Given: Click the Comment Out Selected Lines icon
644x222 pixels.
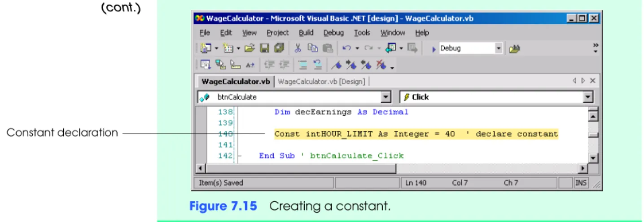Looking at the screenshot, I should point(303,65).
